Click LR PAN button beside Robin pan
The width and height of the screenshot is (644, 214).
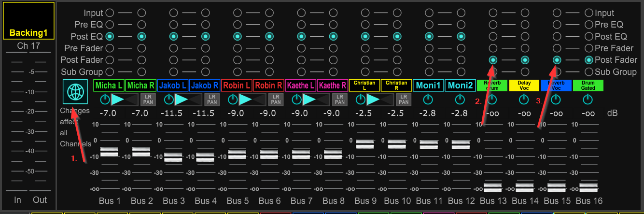pos(276,100)
